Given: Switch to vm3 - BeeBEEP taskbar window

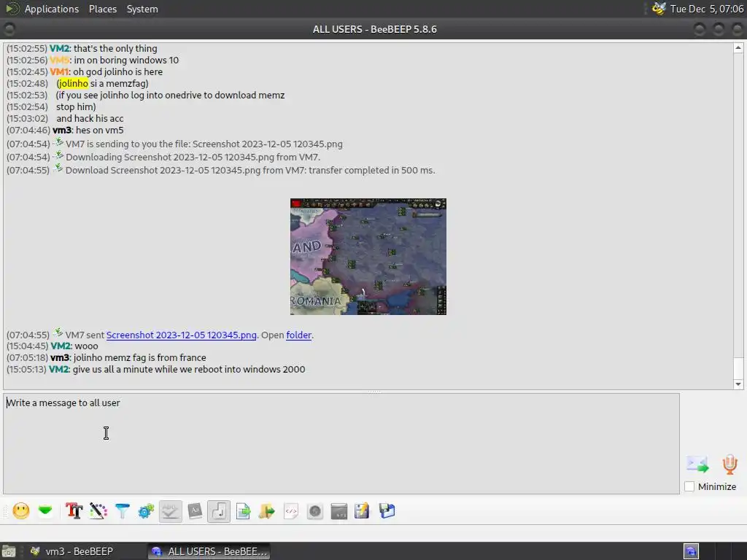Looking at the screenshot, I should (x=73, y=551).
